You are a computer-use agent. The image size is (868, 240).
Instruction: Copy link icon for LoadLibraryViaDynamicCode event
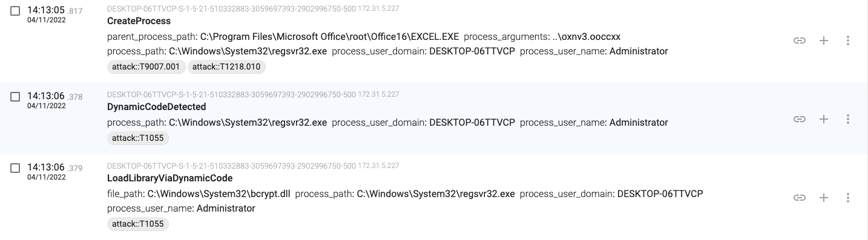tap(800, 198)
